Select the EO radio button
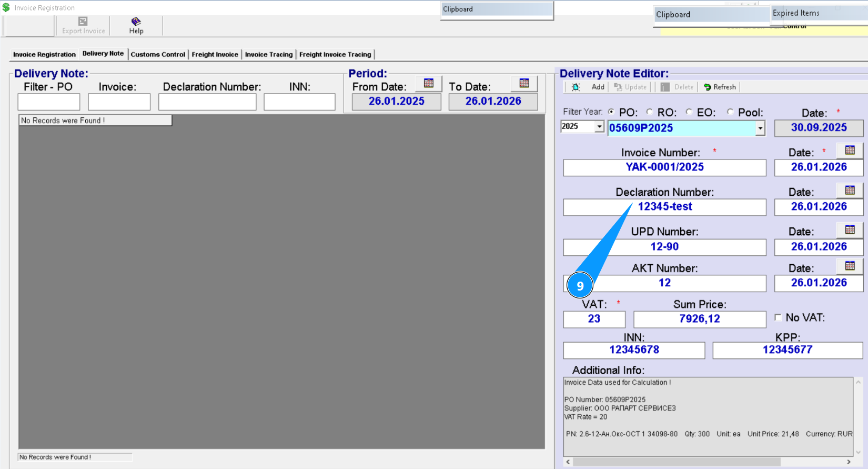This screenshot has height=469, width=868. (x=689, y=112)
